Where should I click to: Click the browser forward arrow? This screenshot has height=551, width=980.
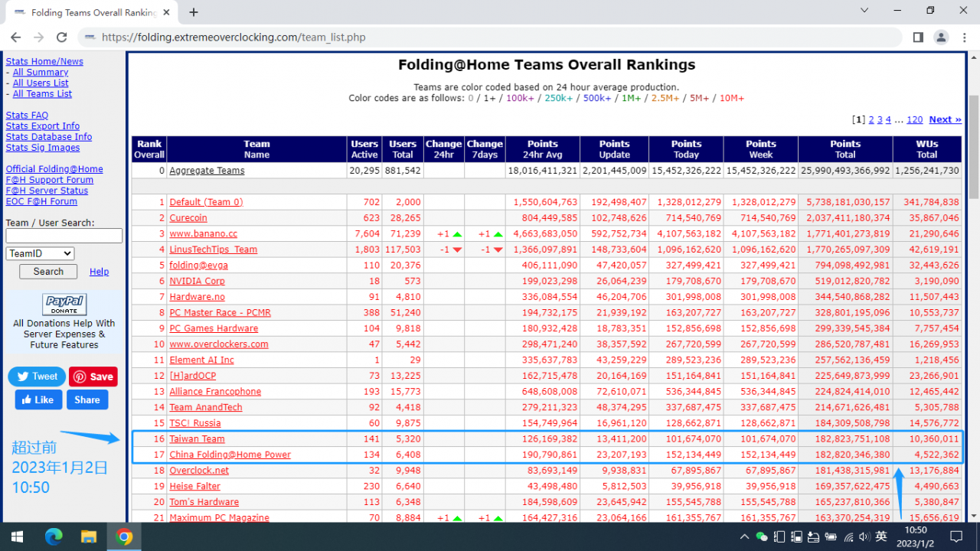click(39, 37)
